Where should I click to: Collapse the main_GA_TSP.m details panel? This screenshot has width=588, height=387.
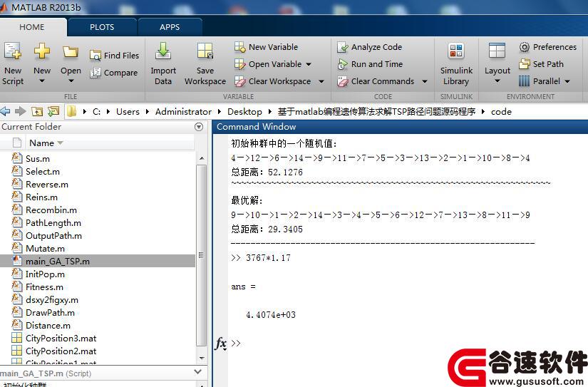pyautogui.click(x=198, y=372)
